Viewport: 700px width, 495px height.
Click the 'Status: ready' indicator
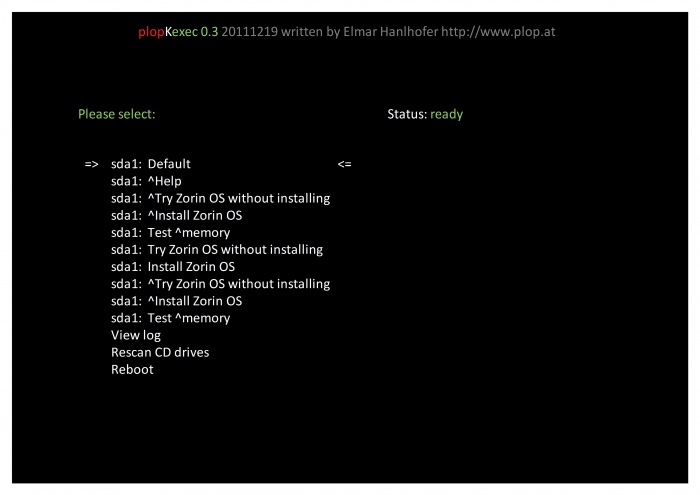tap(425, 114)
